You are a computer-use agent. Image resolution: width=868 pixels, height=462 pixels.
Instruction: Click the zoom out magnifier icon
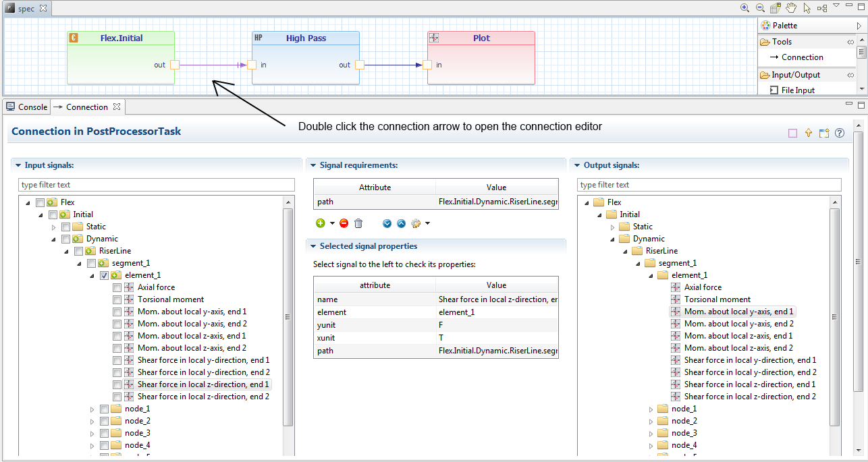pyautogui.click(x=760, y=8)
